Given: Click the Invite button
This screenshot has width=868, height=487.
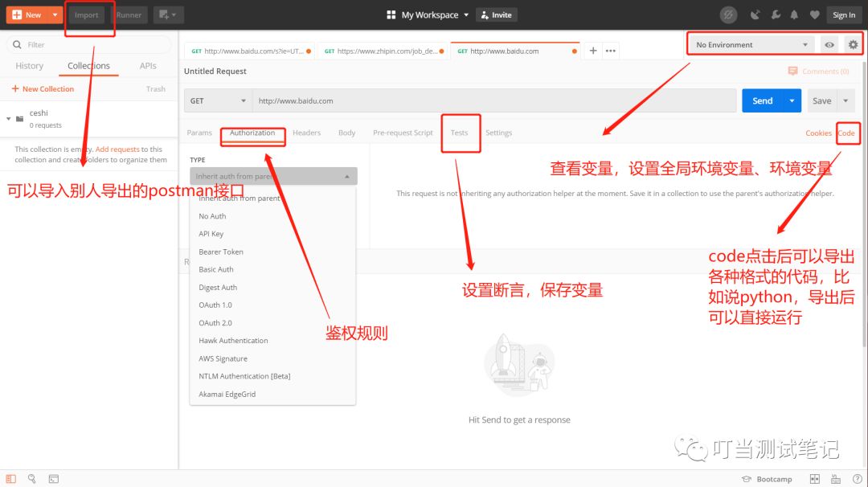Looking at the screenshot, I should point(497,15).
